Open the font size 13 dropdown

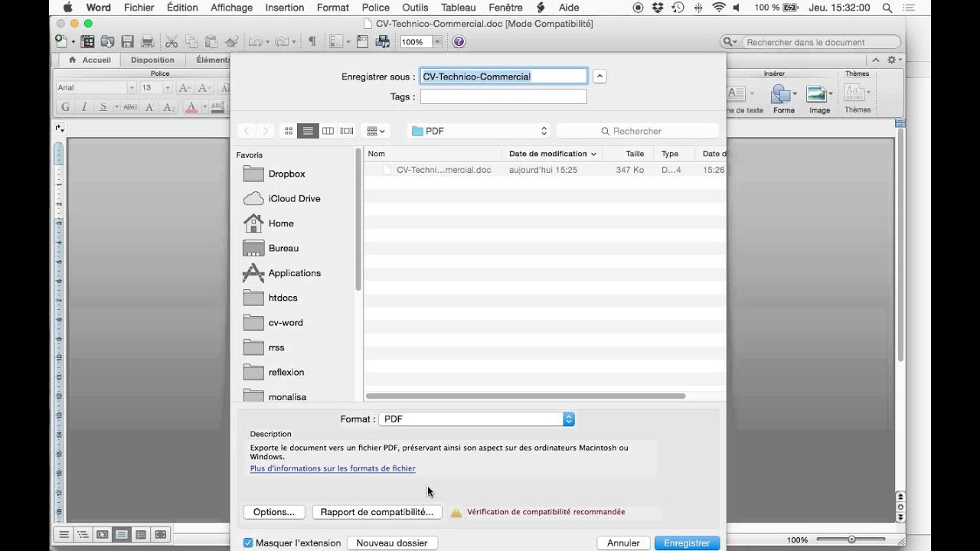click(167, 88)
